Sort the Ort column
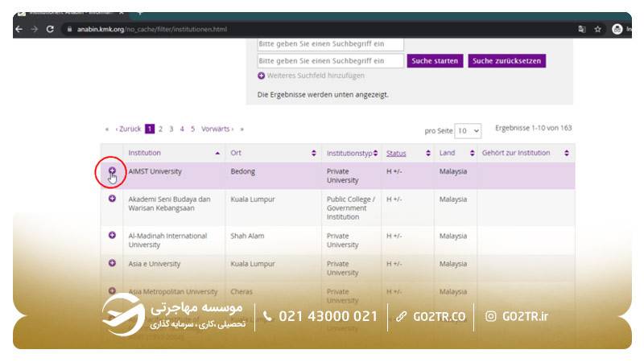Screen dimensions: 644x362 [x=313, y=153]
